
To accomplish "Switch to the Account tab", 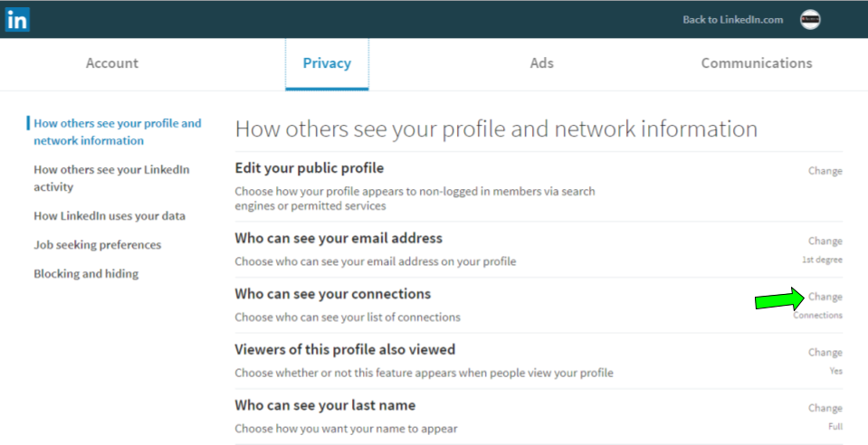I will (x=112, y=63).
